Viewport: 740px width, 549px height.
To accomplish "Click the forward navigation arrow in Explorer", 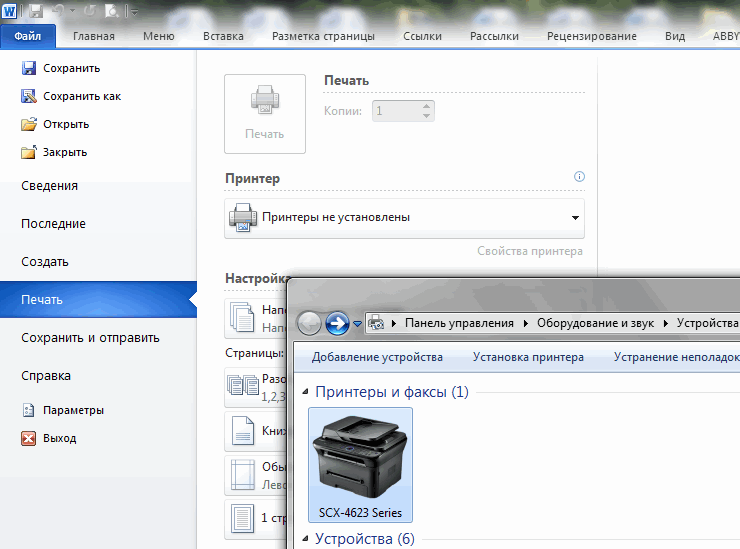I will coord(337,323).
